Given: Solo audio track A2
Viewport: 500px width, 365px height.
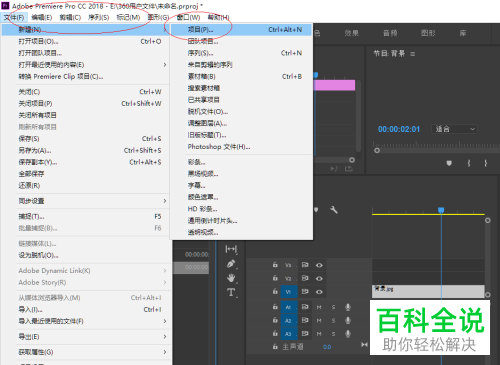Looking at the screenshot, I should coord(333,320).
